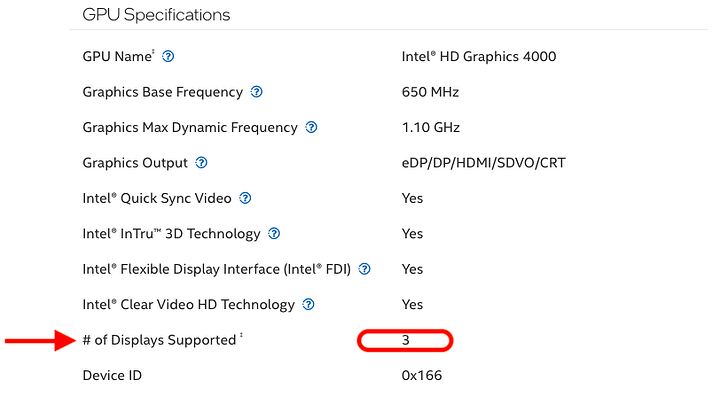Select the eDP/DP/HDMI/SDVO/CRT output value
This screenshot has width=720, height=419.
tap(485, 163)
